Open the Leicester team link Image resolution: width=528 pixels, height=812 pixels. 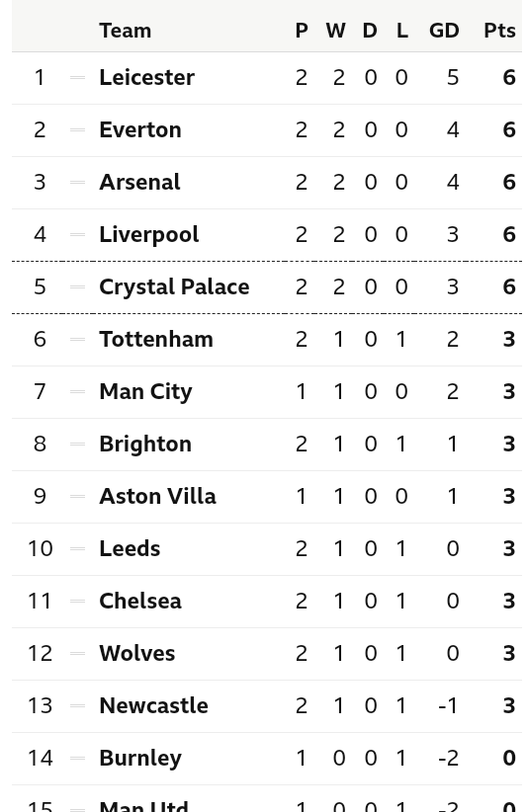coord(146,78)
